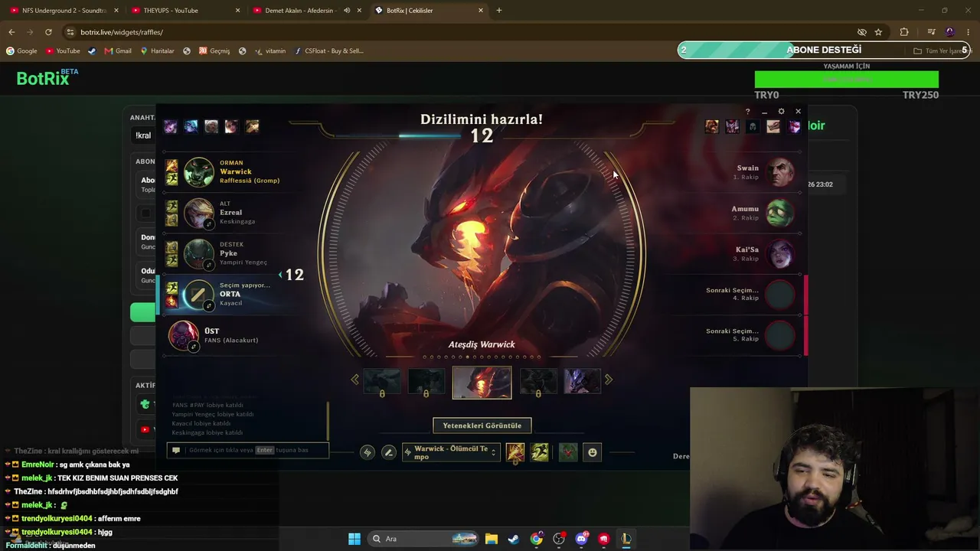
Task: Open the ward skin selector icon
Action: coord(567,452)
